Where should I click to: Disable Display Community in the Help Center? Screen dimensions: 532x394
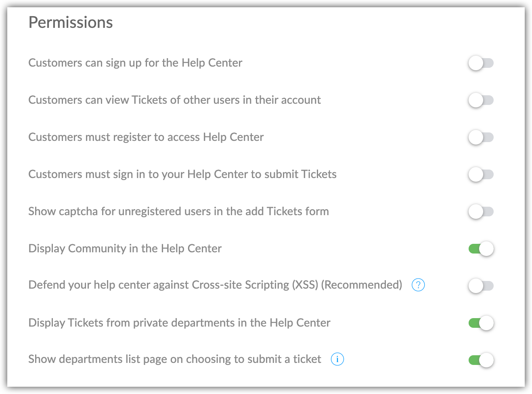coord(481,249)
